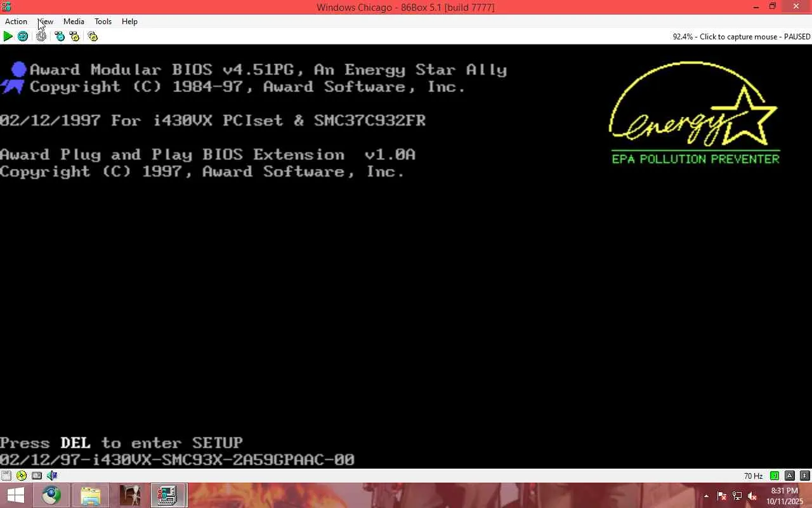Minimize the 86Box window
812x508 pixels.
(x=756, y=6)
